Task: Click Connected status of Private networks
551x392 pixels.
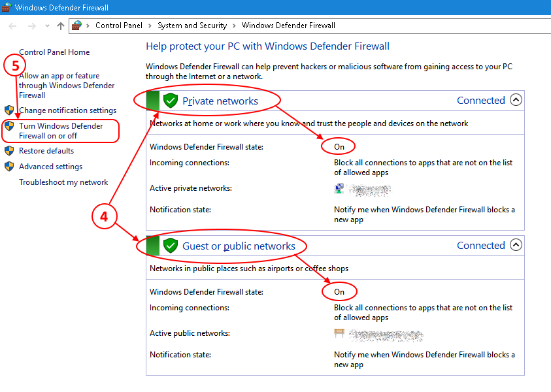Action: pos(480,101)
